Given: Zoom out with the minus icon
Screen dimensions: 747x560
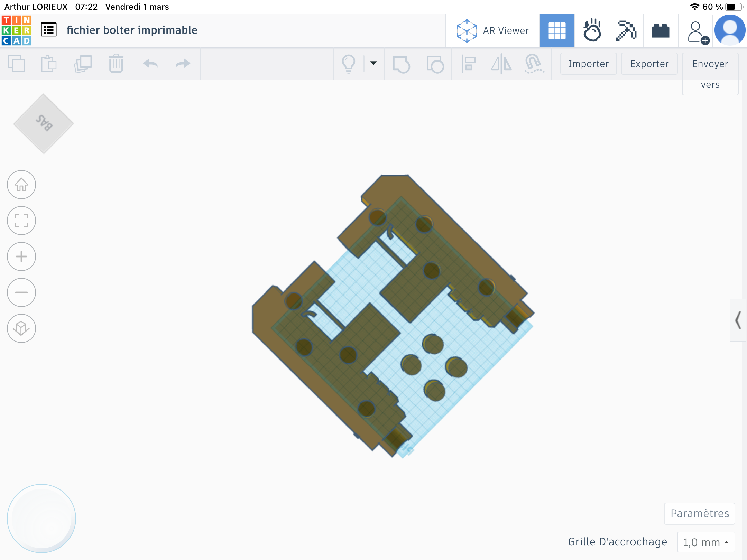Looking at the screenshot, I should tap(21, 292).
